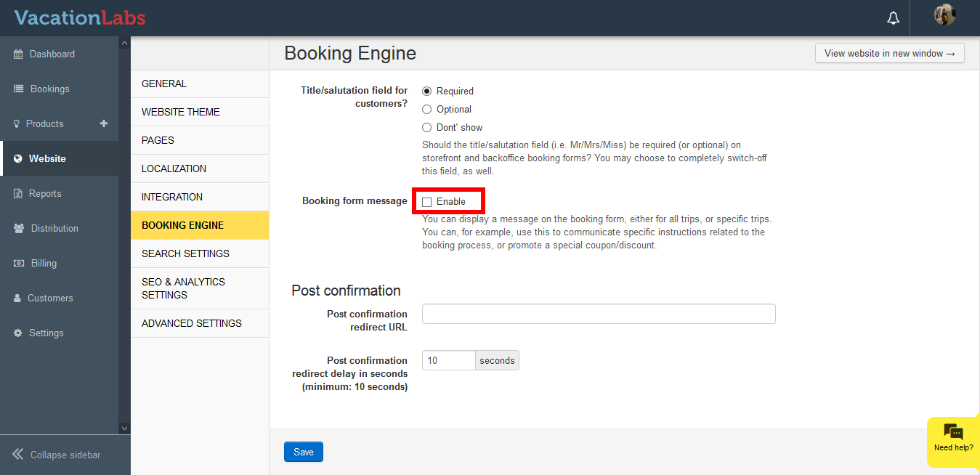Open the Search Settings menu item
This screenshot has height=475, width=980.
click(x=185, y=253)
